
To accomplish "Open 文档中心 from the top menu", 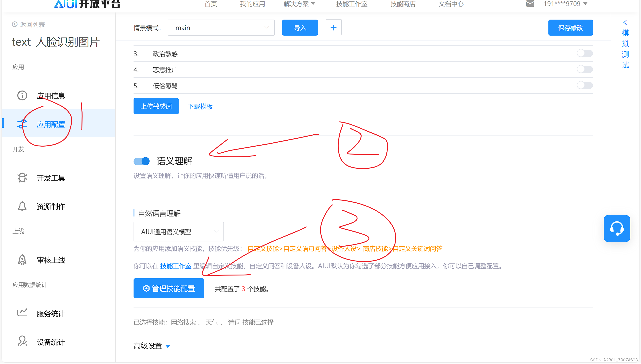I will [450, 4].
